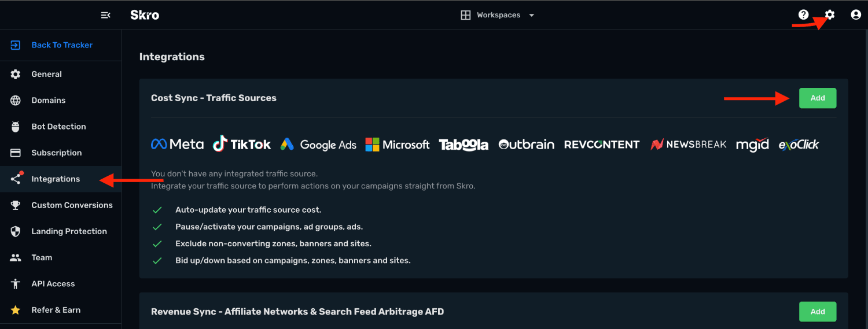Click the Custom Conversions trophy icon

pyautogui.click(x=16, y=205)
